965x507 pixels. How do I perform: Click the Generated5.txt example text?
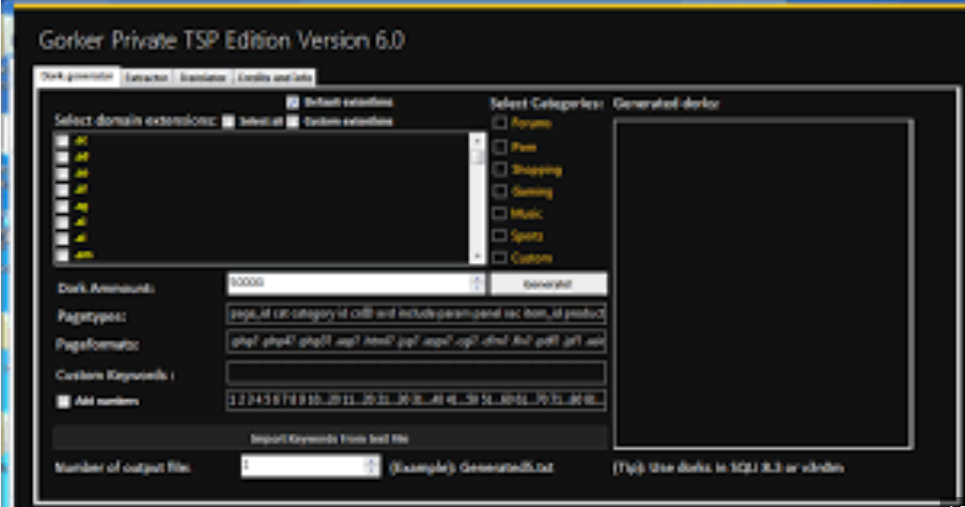click(x=471, y=468)
